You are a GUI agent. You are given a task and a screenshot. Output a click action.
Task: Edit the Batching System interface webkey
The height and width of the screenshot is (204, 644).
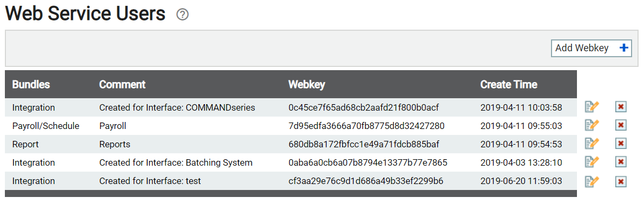[592, 162]
